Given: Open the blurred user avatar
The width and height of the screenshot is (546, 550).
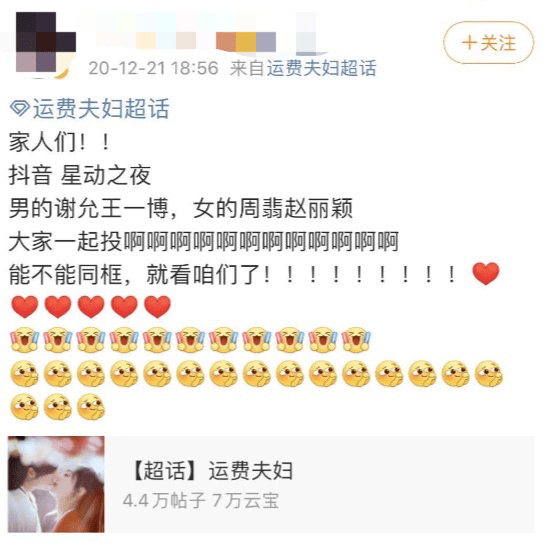Looking at the screenshot, I should click(46, 42).
